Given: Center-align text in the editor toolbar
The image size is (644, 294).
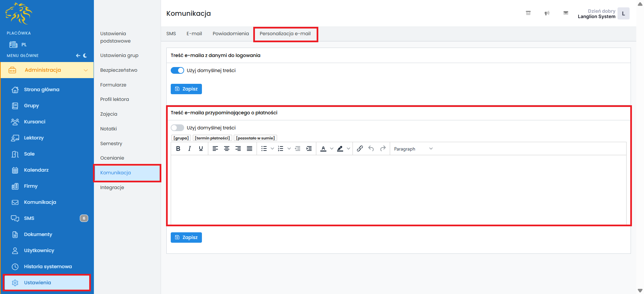Looking at the screenshot, I should (227, 149).
